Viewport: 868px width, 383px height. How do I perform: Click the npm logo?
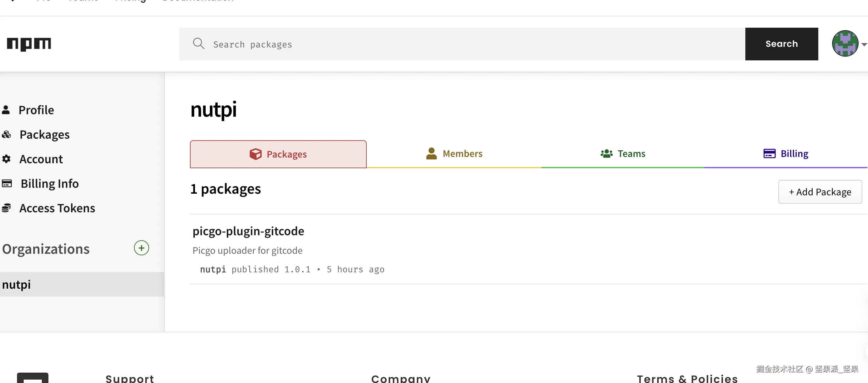point(29,44)
